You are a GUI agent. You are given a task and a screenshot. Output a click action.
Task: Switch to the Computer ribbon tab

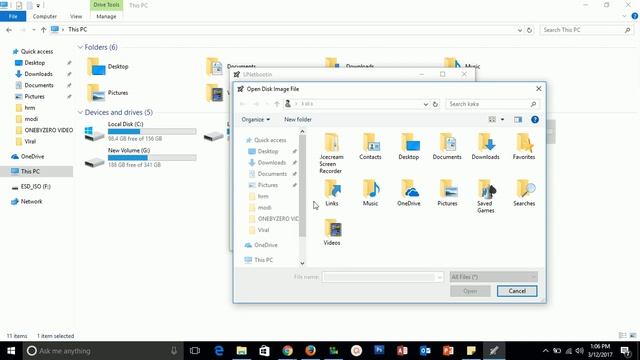(x=44, y=16)
